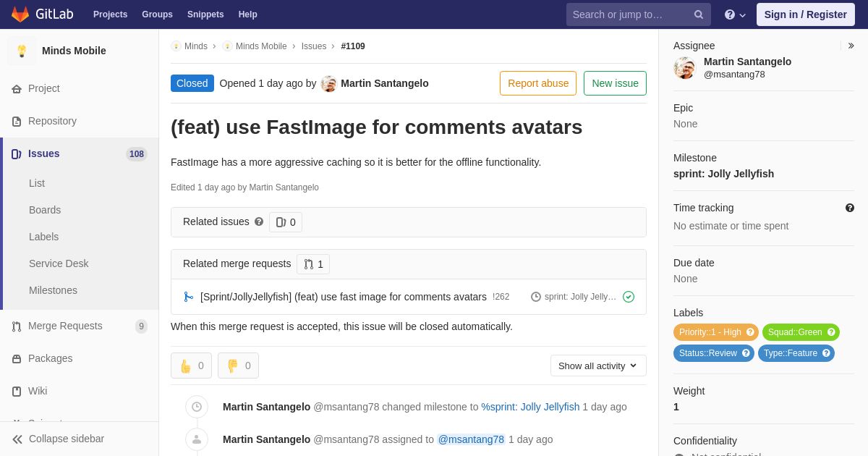The width and height of the screenshot is (868, 456).
Task: Click the search magnifier icon
Action: pyautogui.click(x=698, y=14)
